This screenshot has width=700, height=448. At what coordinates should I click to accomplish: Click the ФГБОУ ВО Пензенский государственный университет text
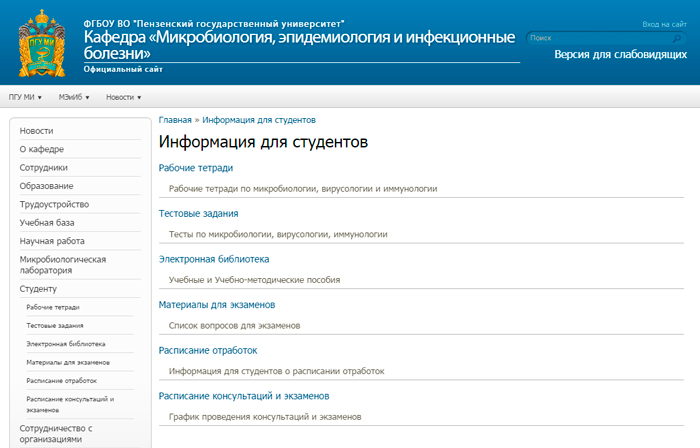(x=214, y=24)
